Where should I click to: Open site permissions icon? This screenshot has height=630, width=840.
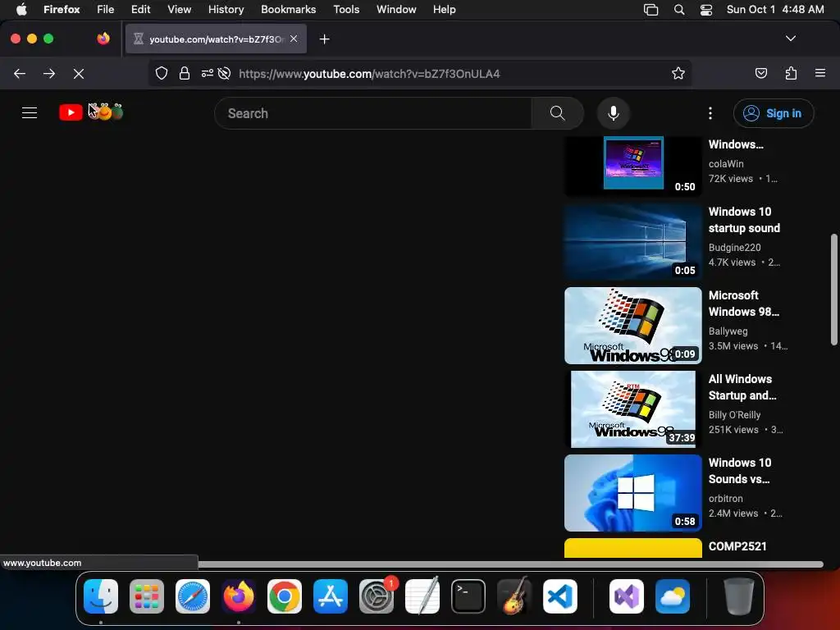[x=208, y=73]
